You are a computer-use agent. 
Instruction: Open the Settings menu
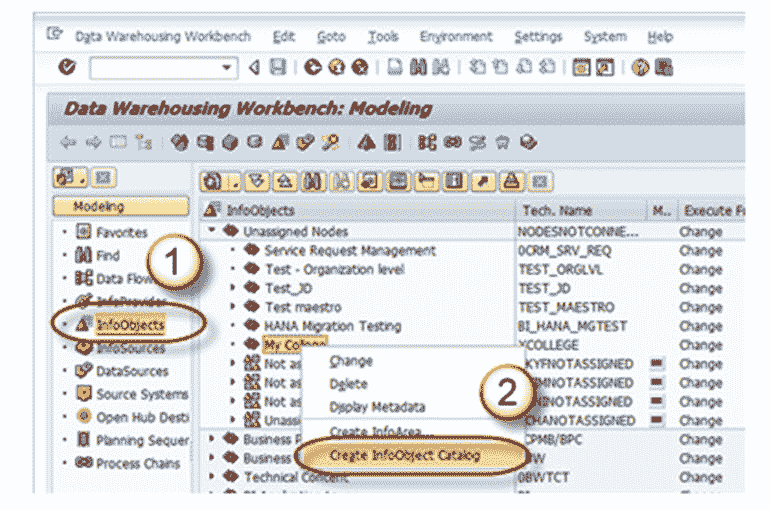coord(538,36)
